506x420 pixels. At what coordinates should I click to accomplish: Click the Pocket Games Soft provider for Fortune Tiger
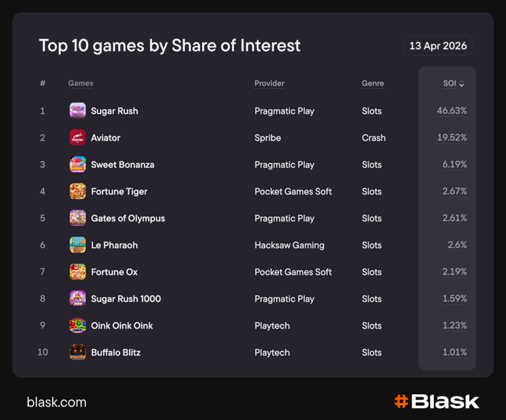coord(293,191)
